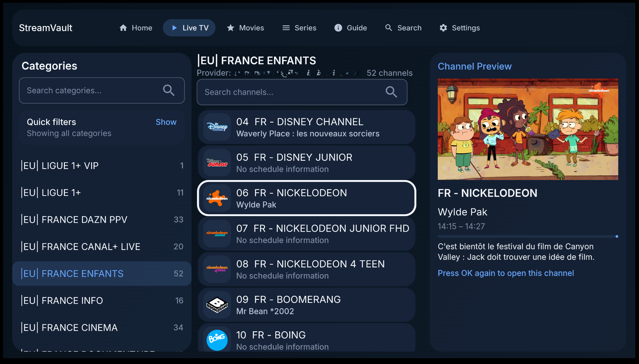
Task: Open channel 08 FR - NICKELODEON 4 TEEN
Action: pyautogui.click(x=306, y=269)
